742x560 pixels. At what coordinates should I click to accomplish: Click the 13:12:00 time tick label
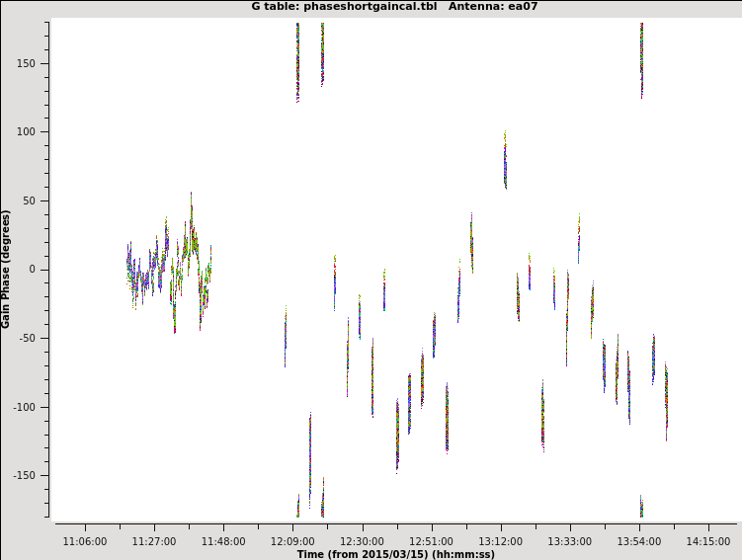click(x=501, y=541)
